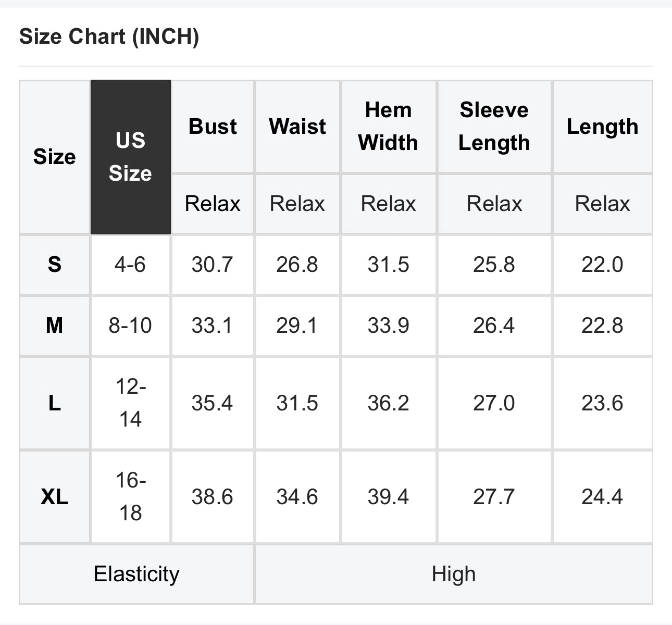The height and width of the screenshot is (625, 672).
Task: Click the M size row label
Action: [54, 326]
